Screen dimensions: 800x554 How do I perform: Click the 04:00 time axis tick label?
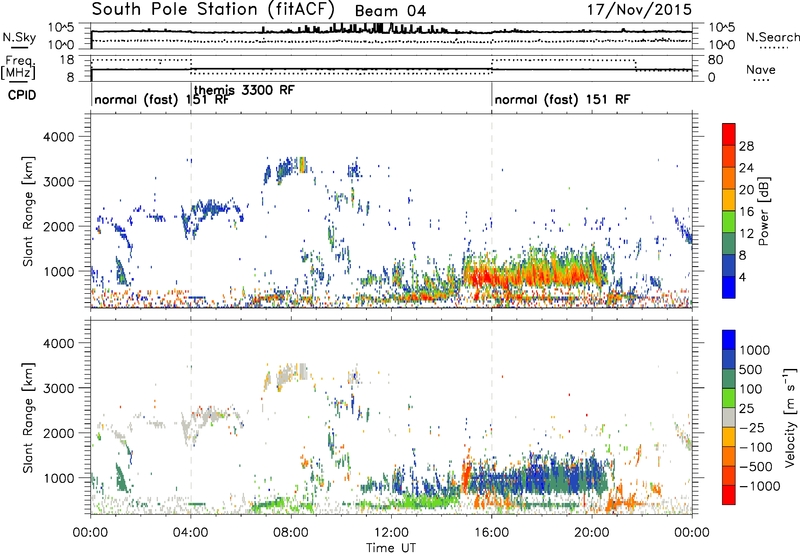190,533
